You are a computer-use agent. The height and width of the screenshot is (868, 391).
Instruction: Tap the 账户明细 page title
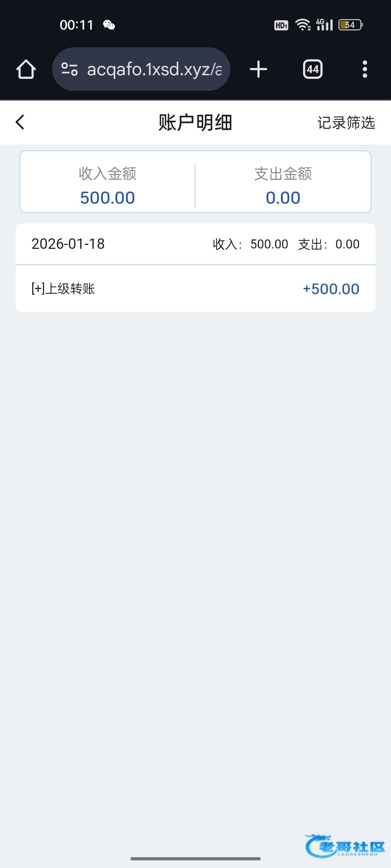(195, 123)
